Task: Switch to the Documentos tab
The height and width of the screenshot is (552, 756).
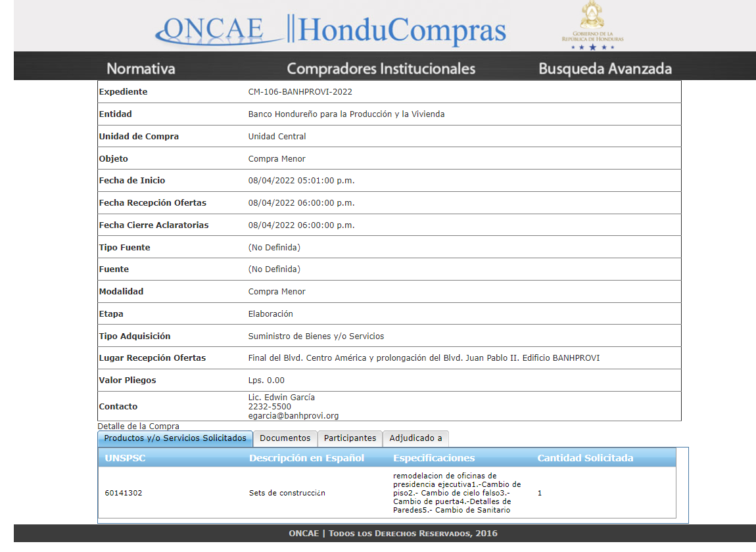Action: tap(285, 438)
